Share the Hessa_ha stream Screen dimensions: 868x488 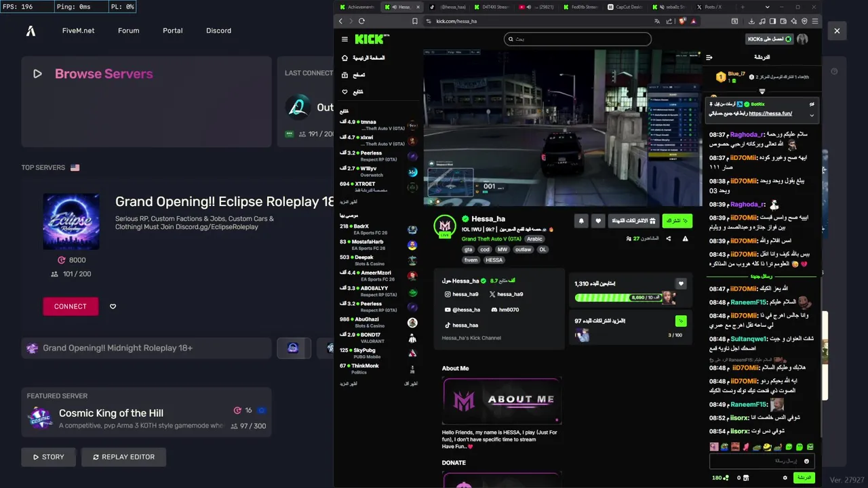coord(669,239)
